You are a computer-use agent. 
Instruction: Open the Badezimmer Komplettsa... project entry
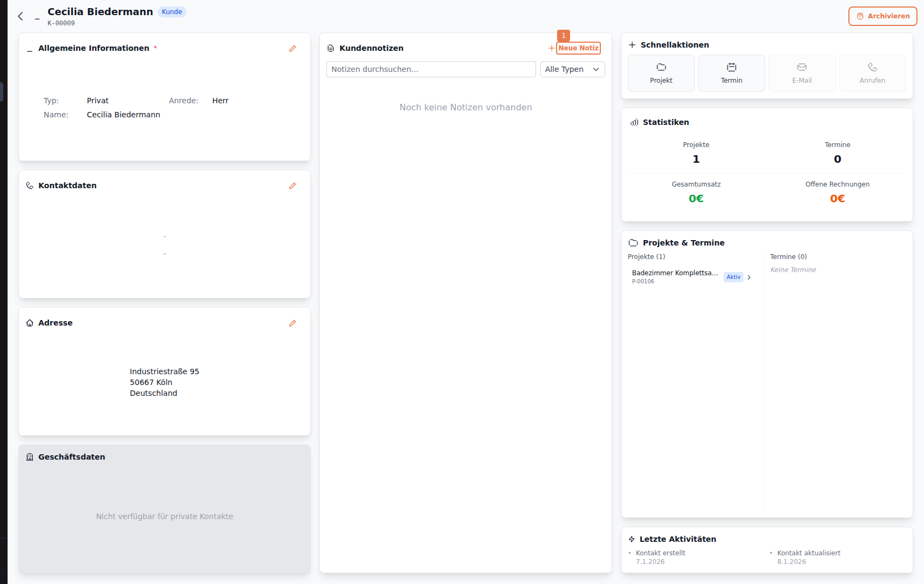(x=674, y=273)
